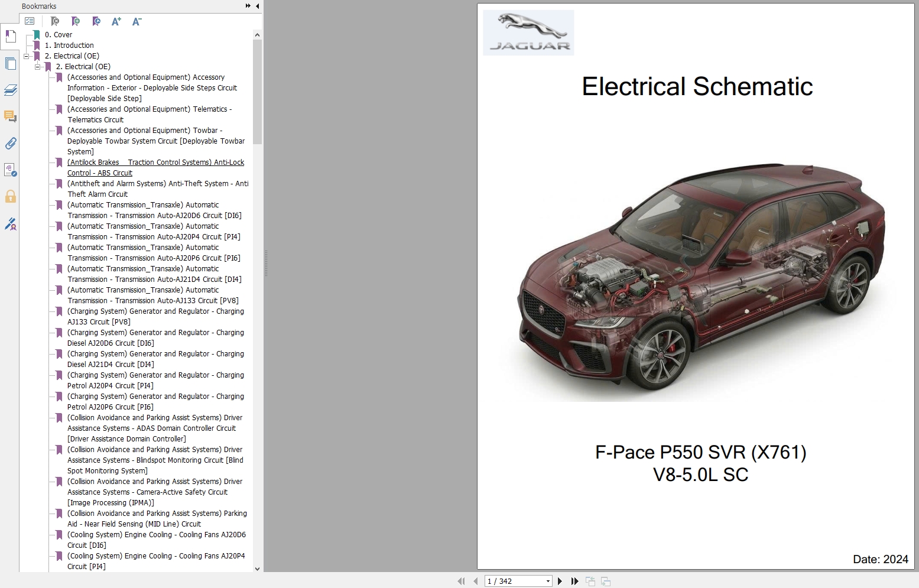
Task: Open the Layers panel in sidebar
Action: click(10, 90)
